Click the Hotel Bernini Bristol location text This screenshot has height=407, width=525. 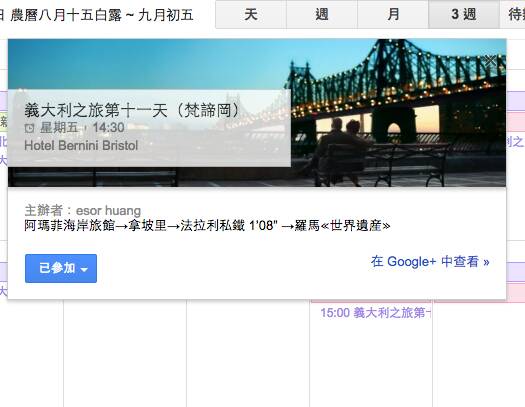pyautogui.click(x=81, y=145)
